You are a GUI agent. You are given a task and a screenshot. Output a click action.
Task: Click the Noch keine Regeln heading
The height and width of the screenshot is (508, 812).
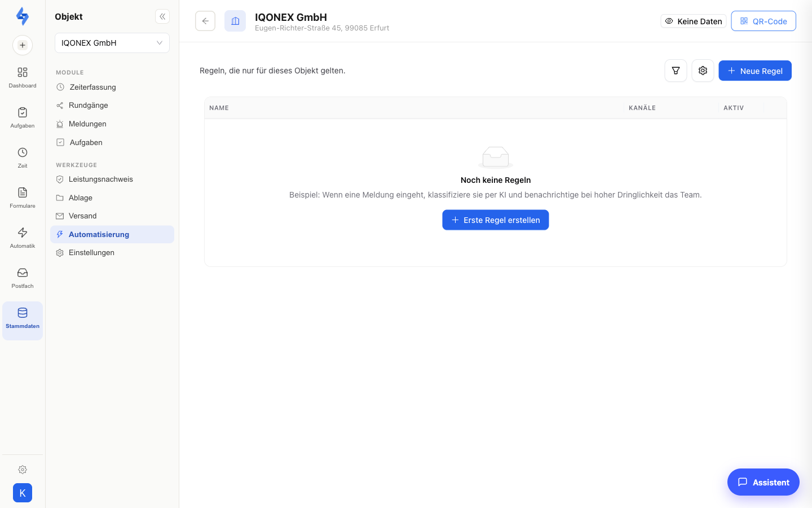[x=496, y=180]
